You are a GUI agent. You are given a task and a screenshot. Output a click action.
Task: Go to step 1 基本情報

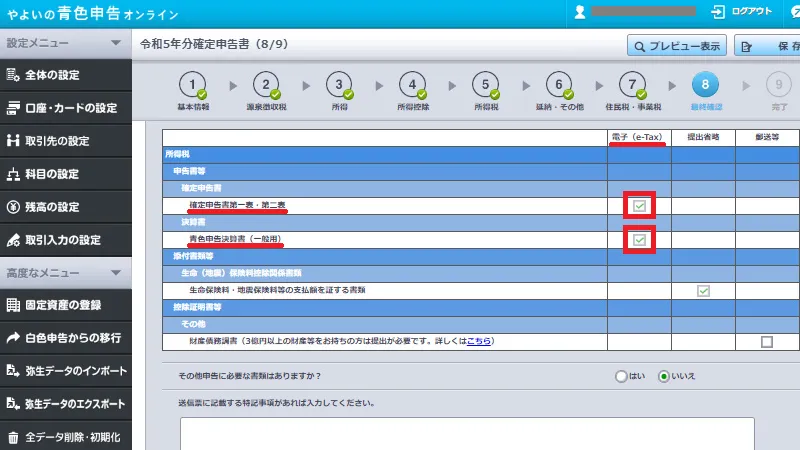pos(193,91)
